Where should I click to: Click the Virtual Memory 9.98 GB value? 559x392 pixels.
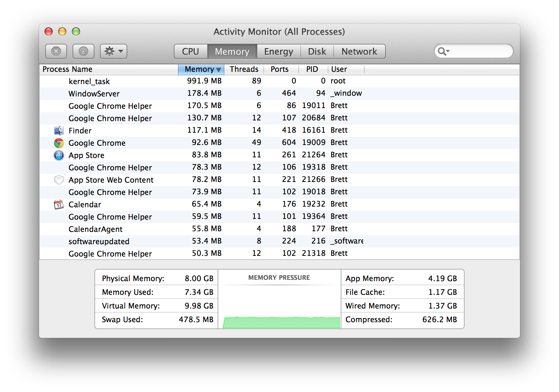coord(199,306)
